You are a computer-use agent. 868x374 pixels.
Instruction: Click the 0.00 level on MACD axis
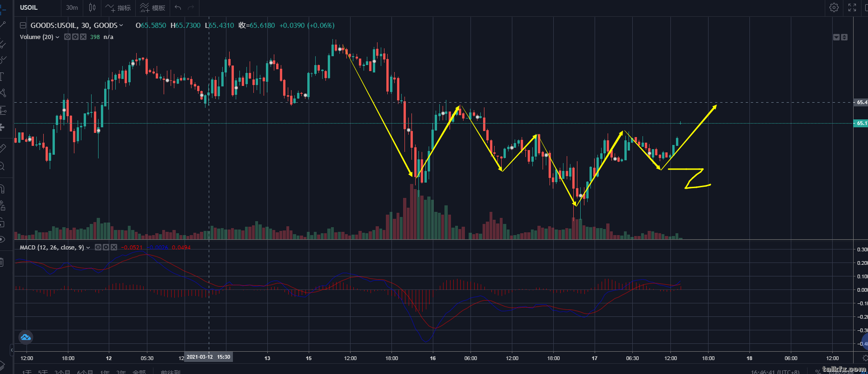[861, 290]
